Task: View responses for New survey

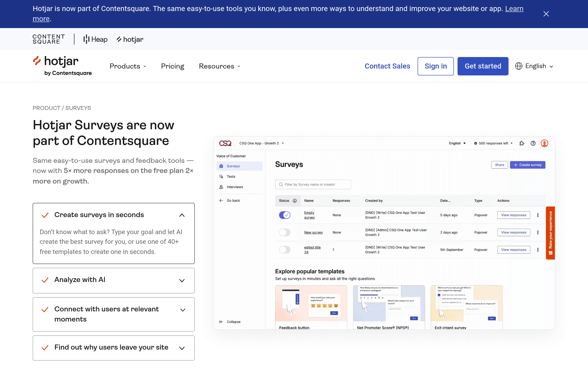Action: click(x=514, y=233)
